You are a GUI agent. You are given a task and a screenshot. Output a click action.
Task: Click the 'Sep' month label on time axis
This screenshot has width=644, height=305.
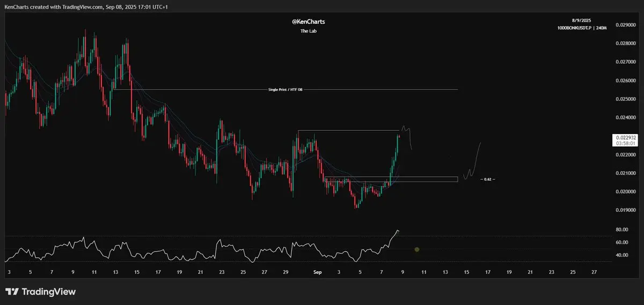click(x=317, y=272)
